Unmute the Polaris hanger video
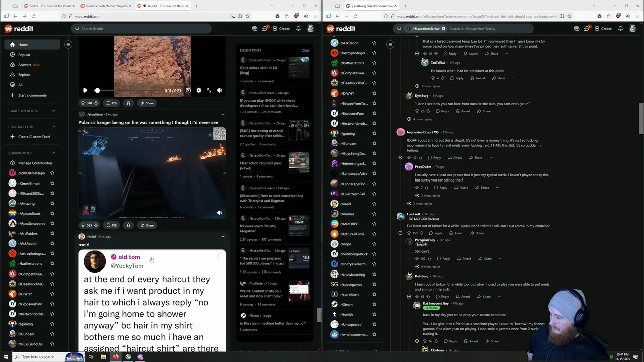644x362 pixels. pyautogui.click(x=219, y=213)
